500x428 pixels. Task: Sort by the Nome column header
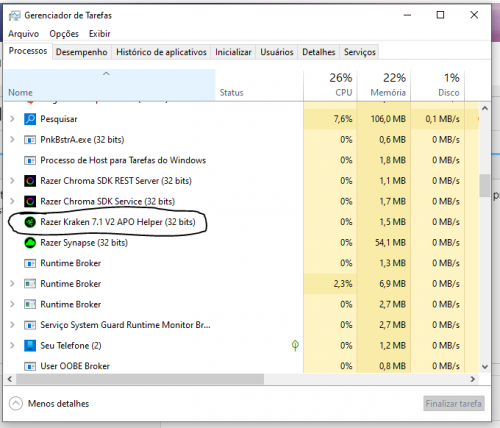coord(110,85)
